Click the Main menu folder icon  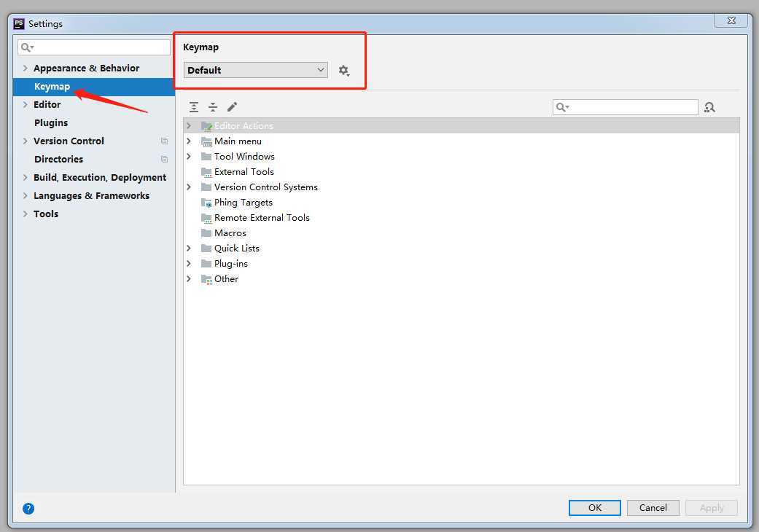(206, 141)
